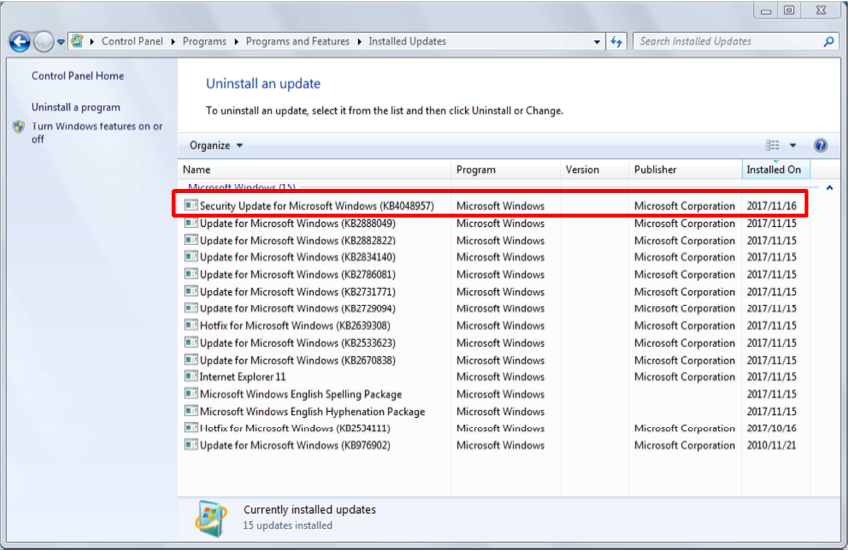Click the 2017/10/16 install date cell

pos(772,428)
